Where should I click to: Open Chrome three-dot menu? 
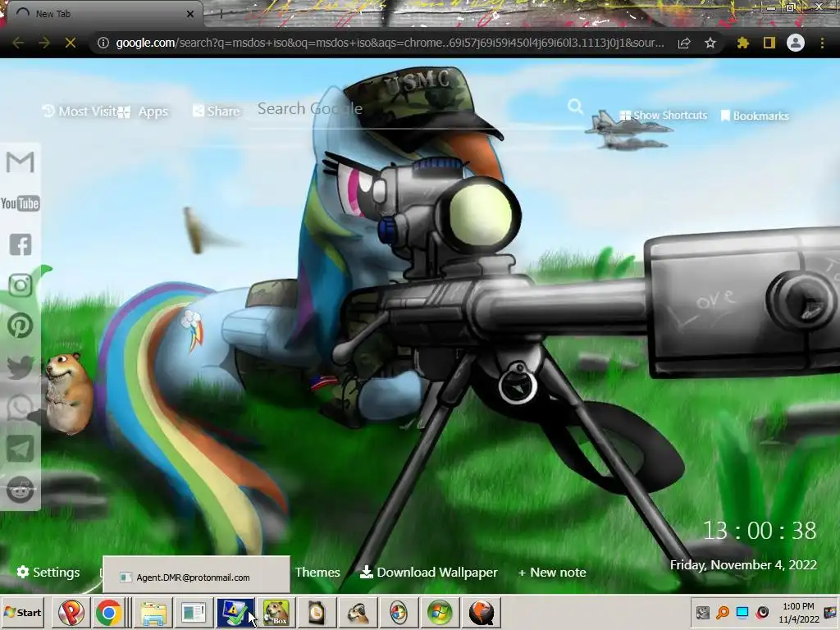pyautogui.click(x=822, y=43)
